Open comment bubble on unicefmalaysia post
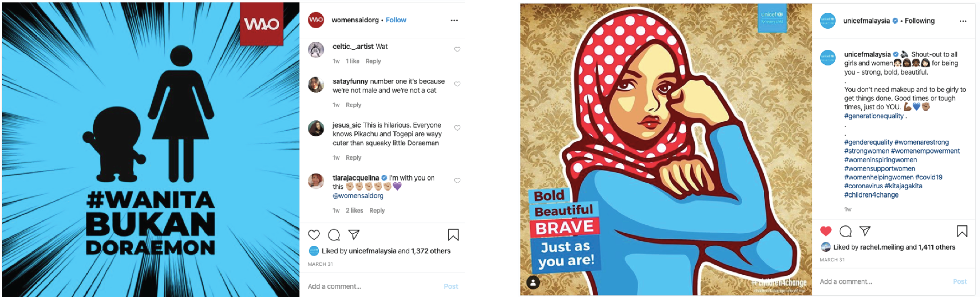The height and width of the screenshot is (297, 980). pyautogui.click(x=845, y=231)
